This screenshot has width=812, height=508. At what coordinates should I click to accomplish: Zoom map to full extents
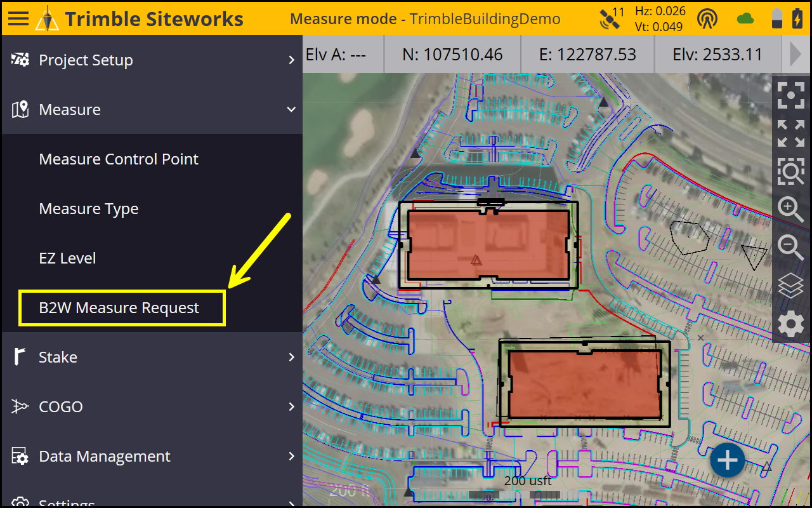click(x=790, y=133)
